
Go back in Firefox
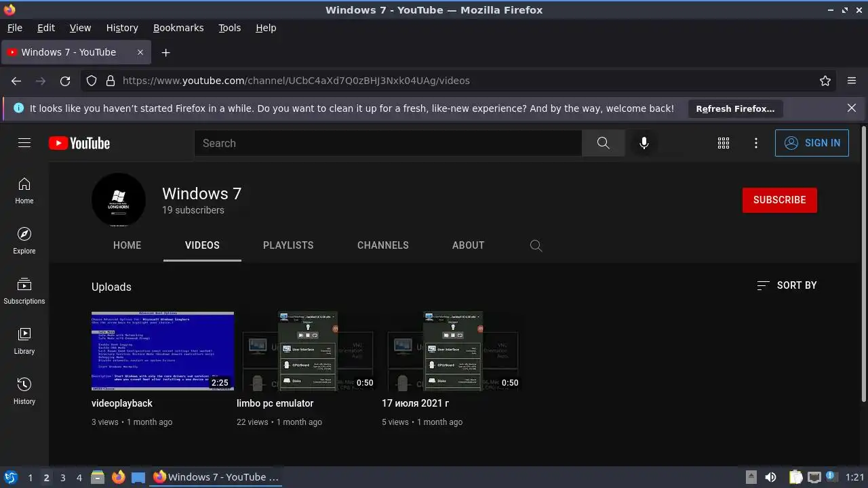16,81
